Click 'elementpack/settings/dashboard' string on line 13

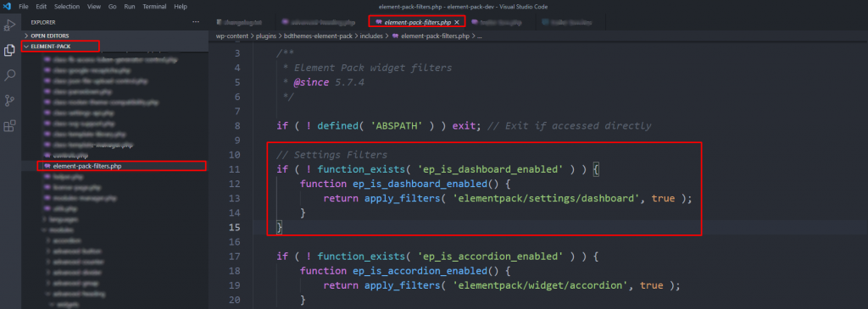pos(547,198)
